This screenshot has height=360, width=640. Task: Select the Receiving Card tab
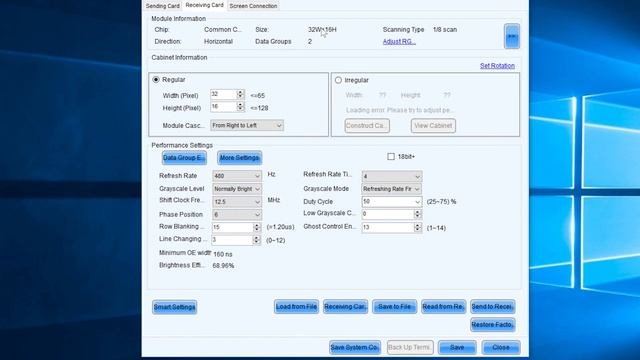(204, 5)
